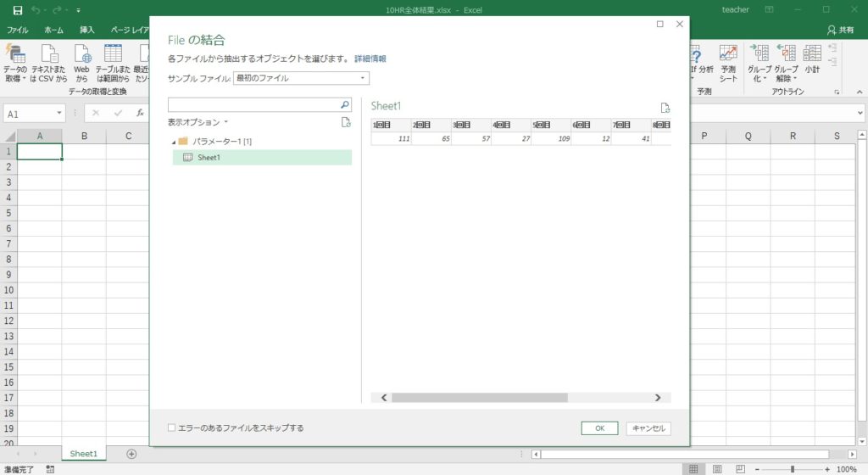
Task: Click the zoom out minus icon
Action: pos(757,469)
